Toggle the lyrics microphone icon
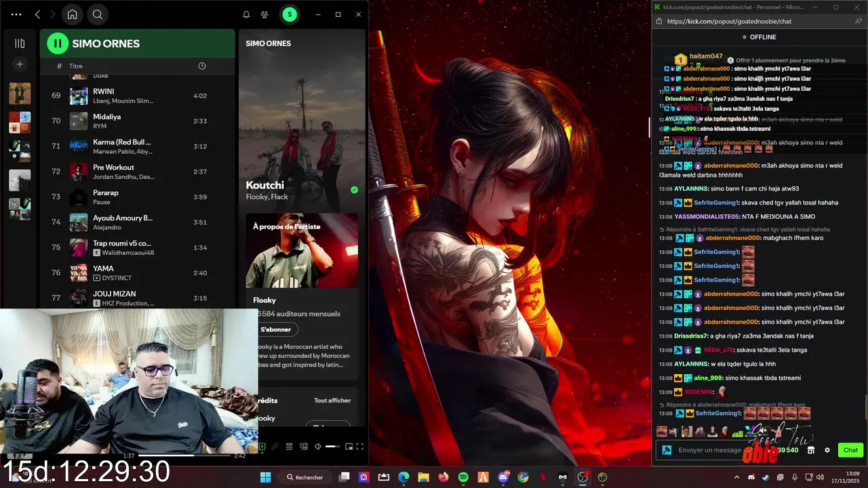 pos(275,447)
